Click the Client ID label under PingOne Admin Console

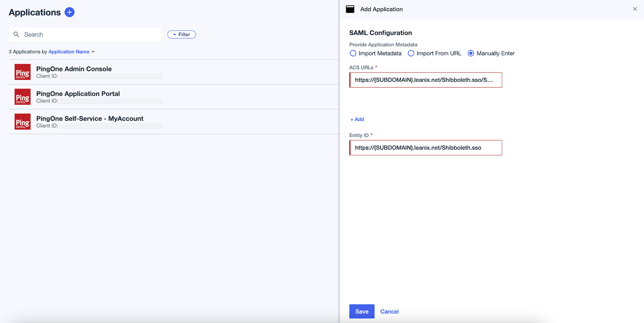(47, 76)
